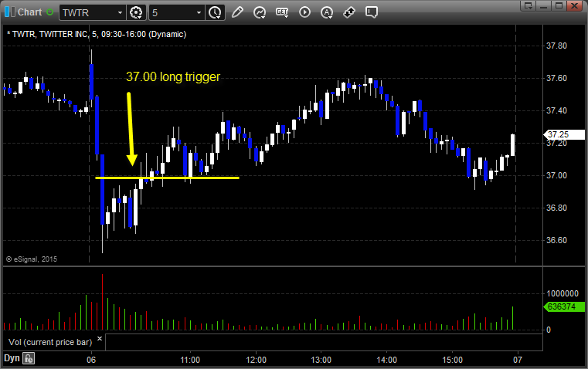Screen dimensions: 588x369
Task: Click the blue Chart window-link icon
Action: click(9, 12)
